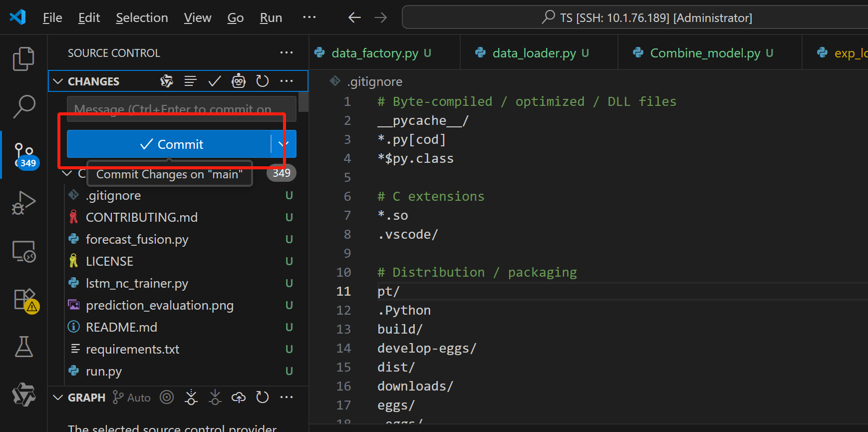Open the GitLens view in activity bar
Viewport: 868px width, 432px height.
pos(23,395)
